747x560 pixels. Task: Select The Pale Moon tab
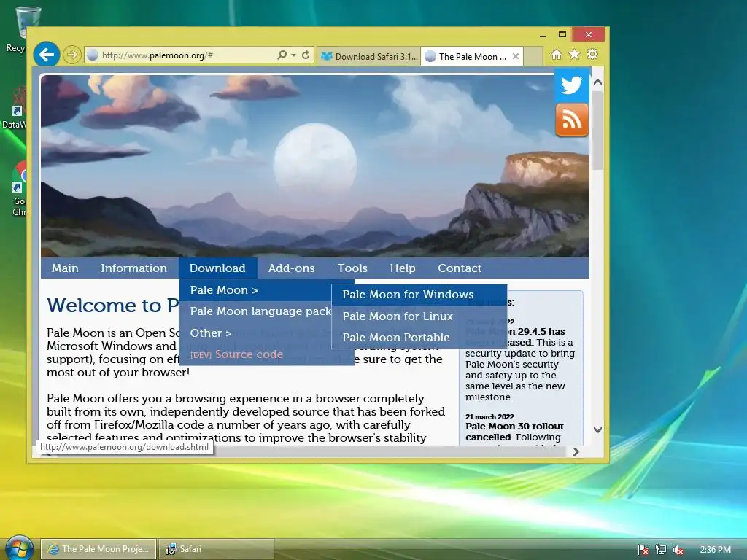coord(467,56)
